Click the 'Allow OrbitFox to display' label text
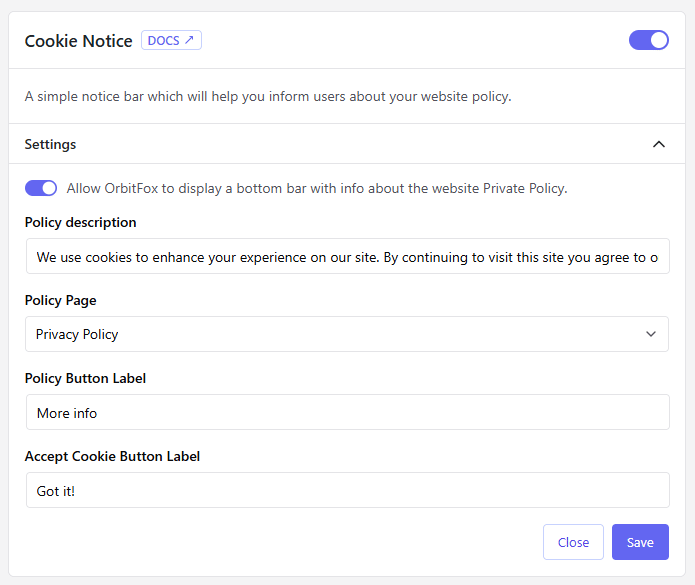The height and width of the screenshot is (585, 695). [x=316, y=188]
